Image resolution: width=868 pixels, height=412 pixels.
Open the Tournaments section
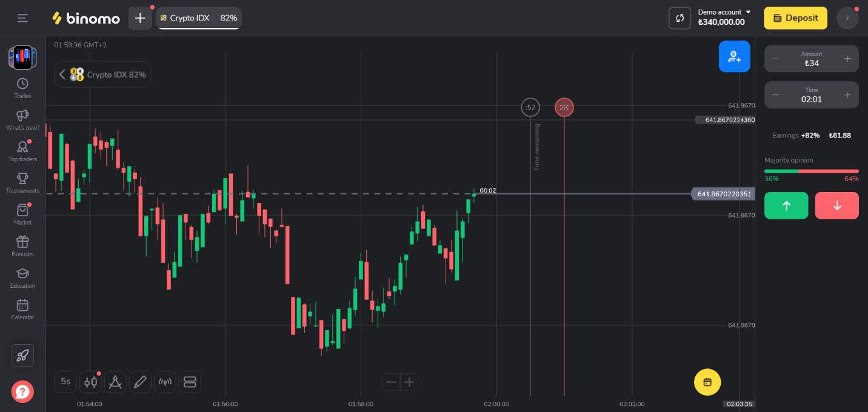click(x=22, y=182)
